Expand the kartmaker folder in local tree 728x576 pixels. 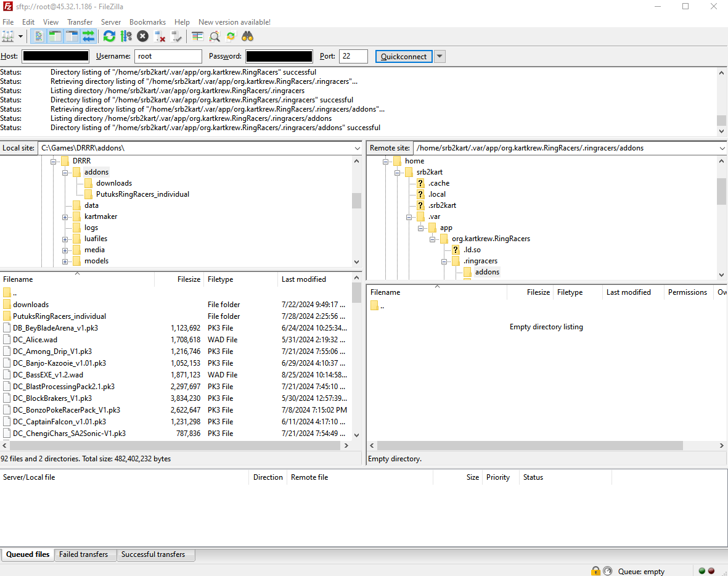pos(65,217)
